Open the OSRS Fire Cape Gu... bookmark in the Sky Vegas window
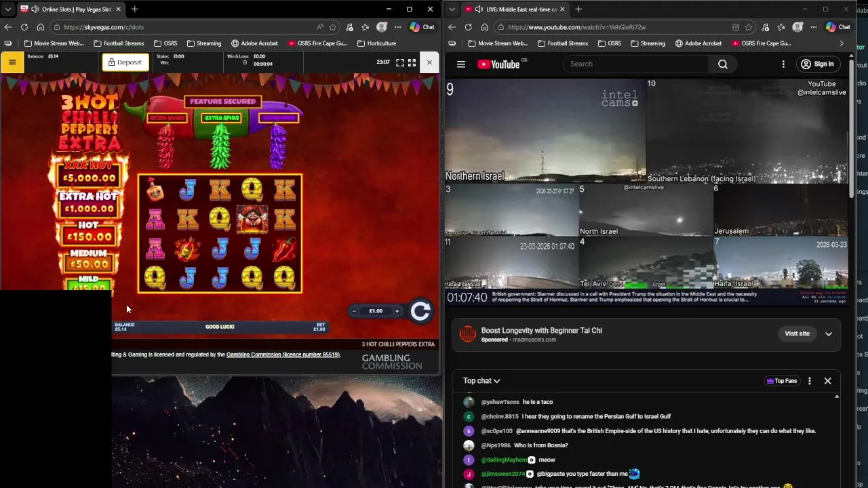The image size is (868, 488). pos(317,43)
